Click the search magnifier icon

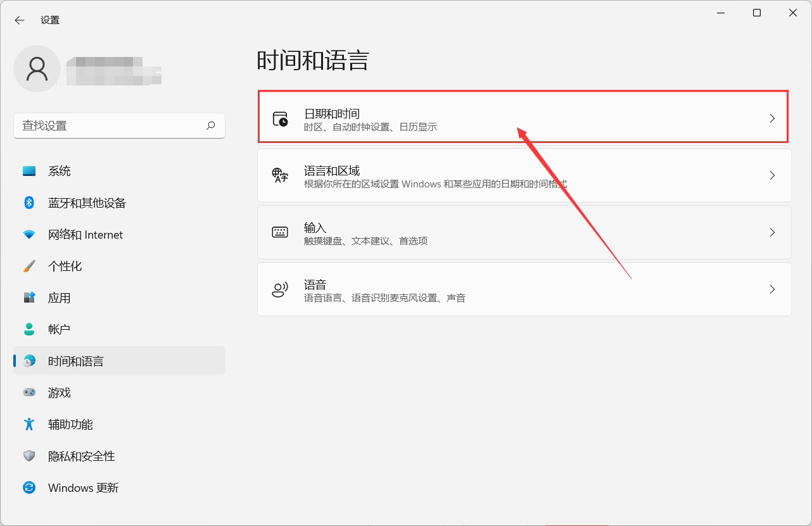pyautogui.click(x=211, y=125)
